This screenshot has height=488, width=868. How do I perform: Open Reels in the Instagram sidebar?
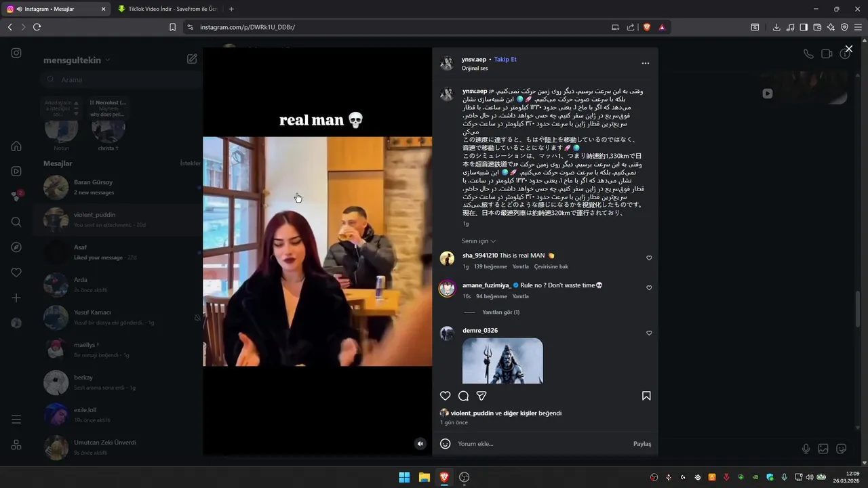coord(16,171)
